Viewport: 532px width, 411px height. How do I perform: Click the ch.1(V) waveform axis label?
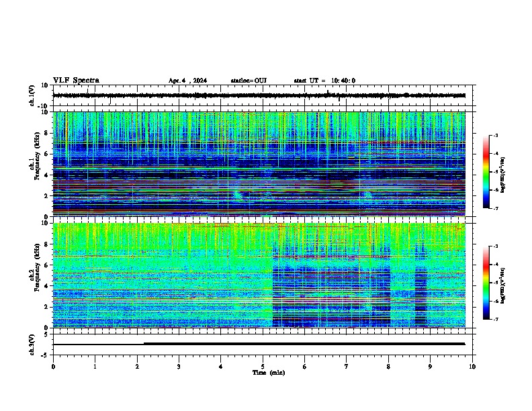(32, 95)
